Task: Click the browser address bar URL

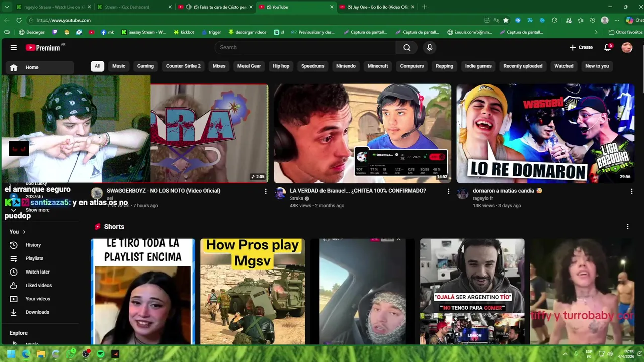Action: [63, 20]
